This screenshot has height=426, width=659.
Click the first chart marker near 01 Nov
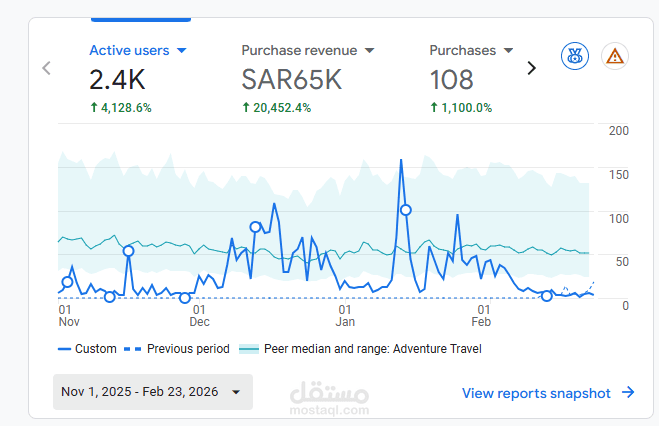67,282
